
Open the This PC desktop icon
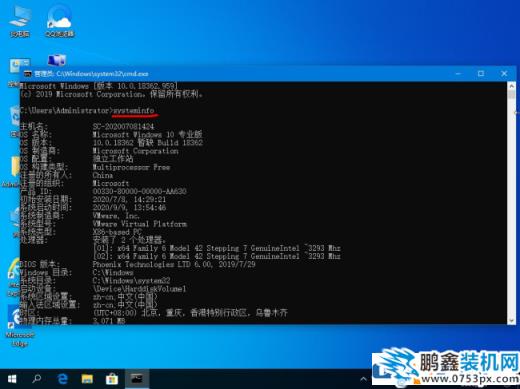click(19, 21)
